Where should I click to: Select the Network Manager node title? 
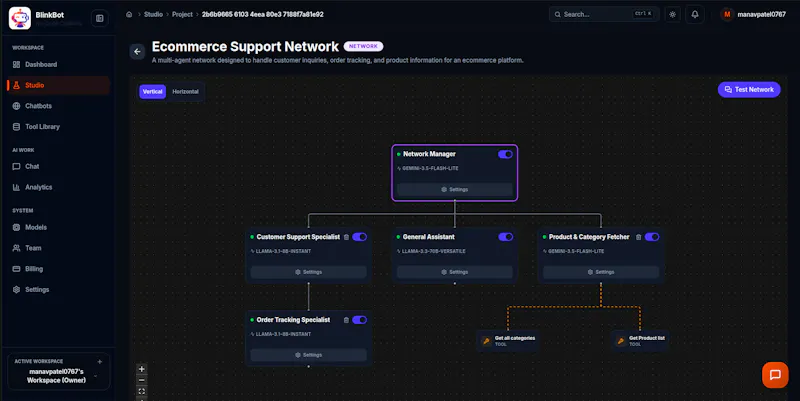coord(429,154)
